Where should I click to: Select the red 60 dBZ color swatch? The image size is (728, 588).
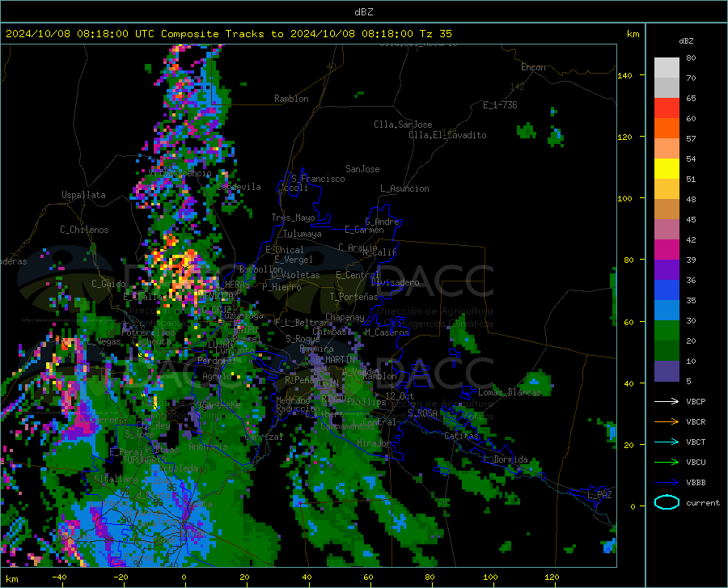coord(667,108)
